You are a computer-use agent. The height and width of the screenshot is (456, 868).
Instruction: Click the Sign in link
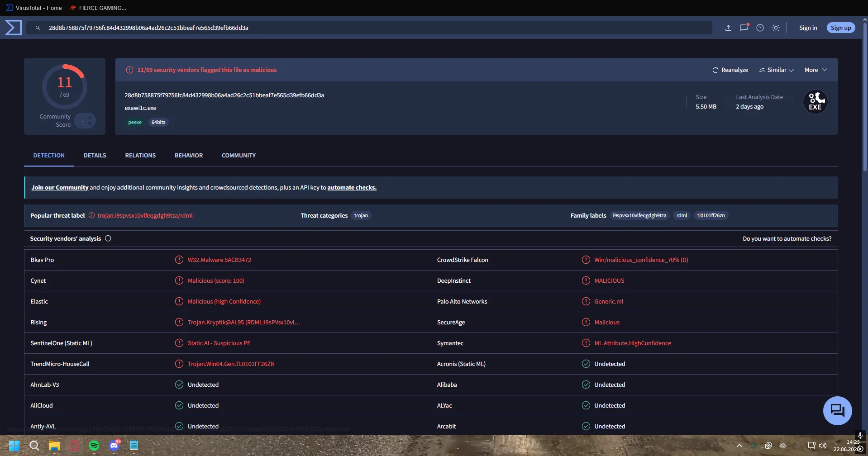(x=808, y=28)
